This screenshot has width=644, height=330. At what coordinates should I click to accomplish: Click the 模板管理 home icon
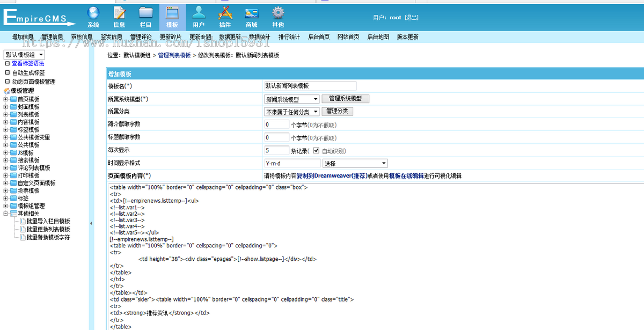7,91
